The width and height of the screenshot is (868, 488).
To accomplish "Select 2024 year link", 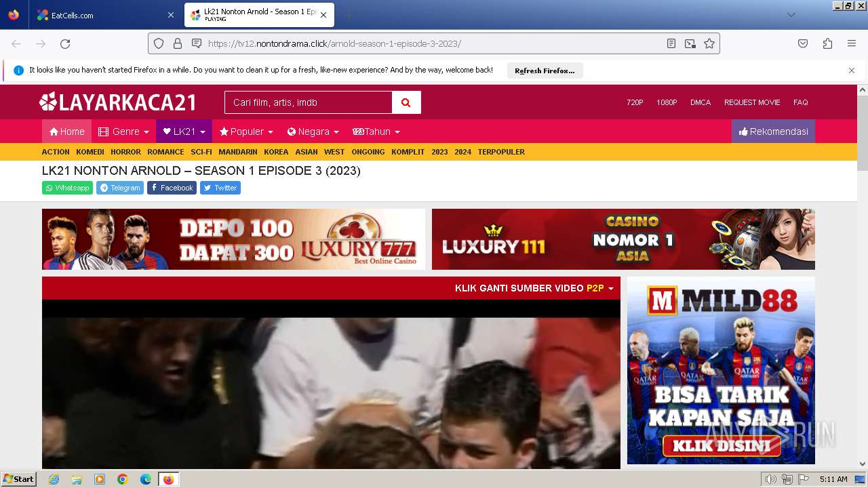I will pyautogui.click(x=462, y=152).
